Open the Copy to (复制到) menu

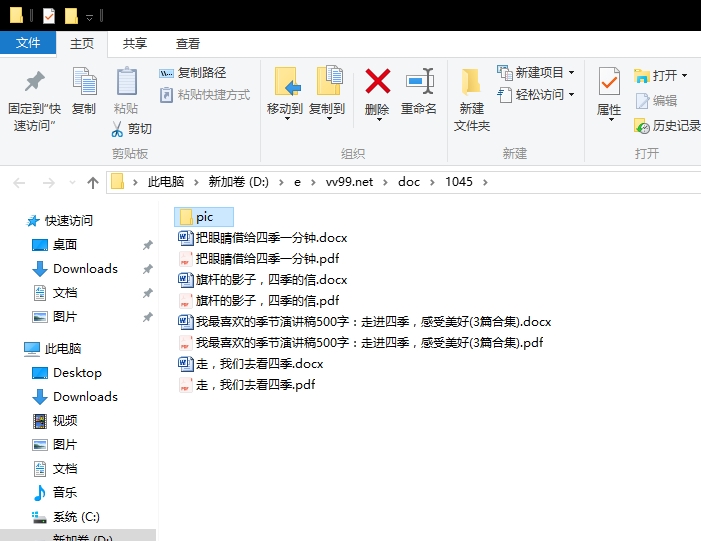point(327,94)
